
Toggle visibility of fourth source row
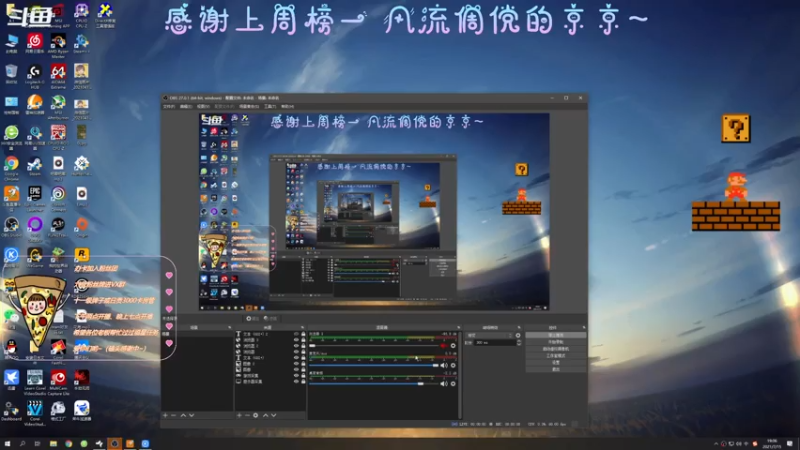point(296,352)
